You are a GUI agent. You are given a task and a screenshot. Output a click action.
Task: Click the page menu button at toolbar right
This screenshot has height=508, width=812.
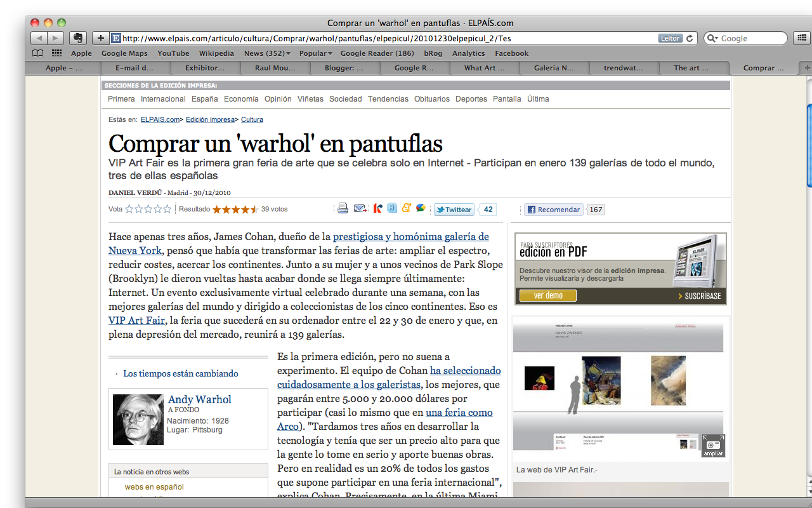(801, 38)
